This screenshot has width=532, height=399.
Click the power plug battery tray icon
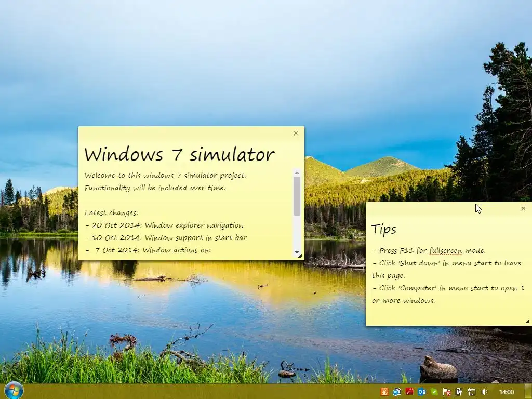click(459, 392)
